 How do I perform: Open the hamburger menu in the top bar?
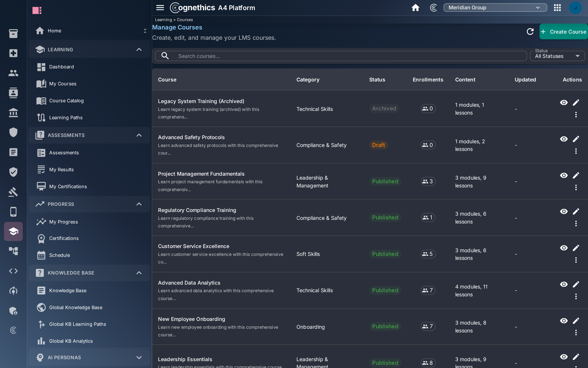click(160, 8)
